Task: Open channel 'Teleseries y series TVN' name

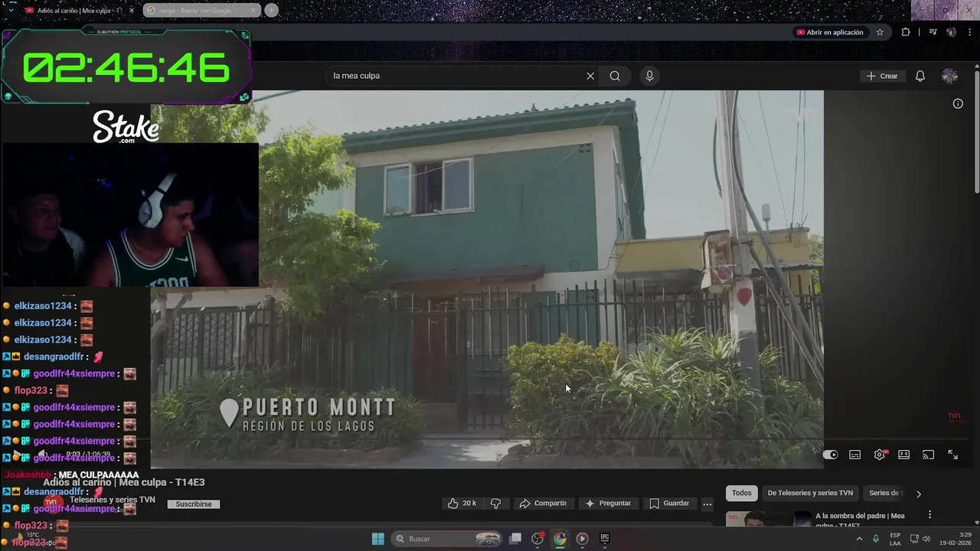Action: pyautogui.click(x=113, y=500)
